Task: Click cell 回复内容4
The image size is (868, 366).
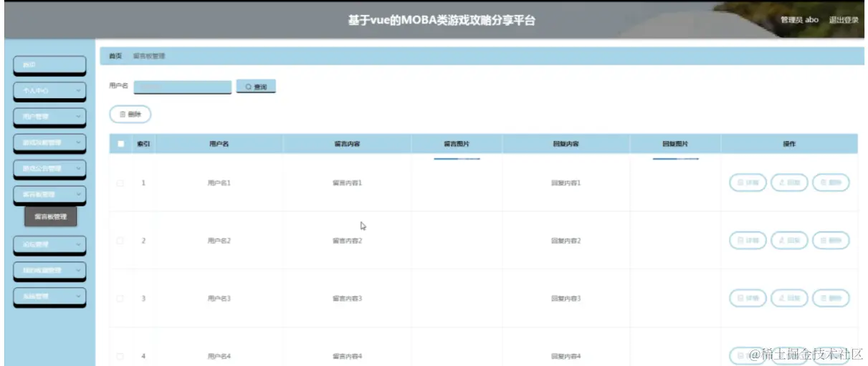Action: (x=566, y=356)
